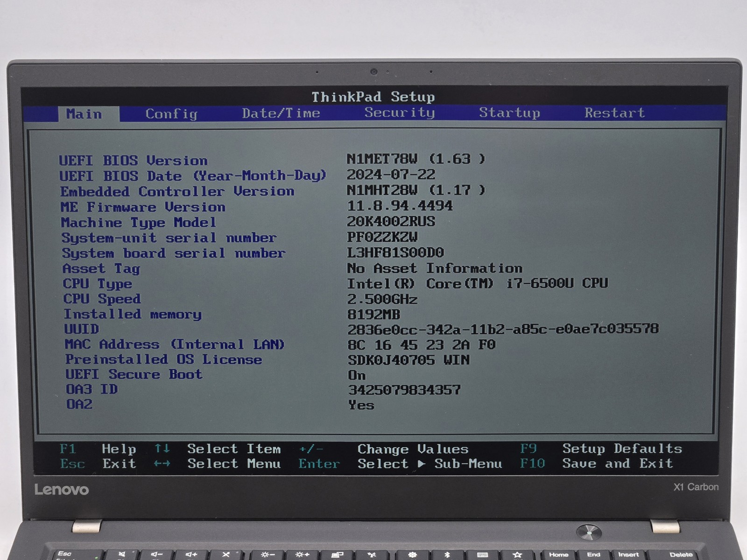Click license value SDK0J40705 WIN
The height and width of the screenshot is (560, 747).
pyautogui.click(x=409, y=360)
